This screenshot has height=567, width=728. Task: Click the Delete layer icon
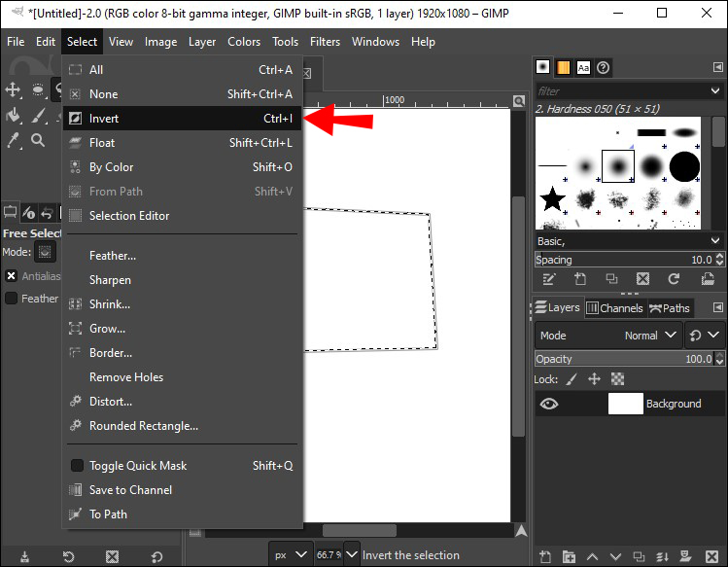(x=711, y=556)
